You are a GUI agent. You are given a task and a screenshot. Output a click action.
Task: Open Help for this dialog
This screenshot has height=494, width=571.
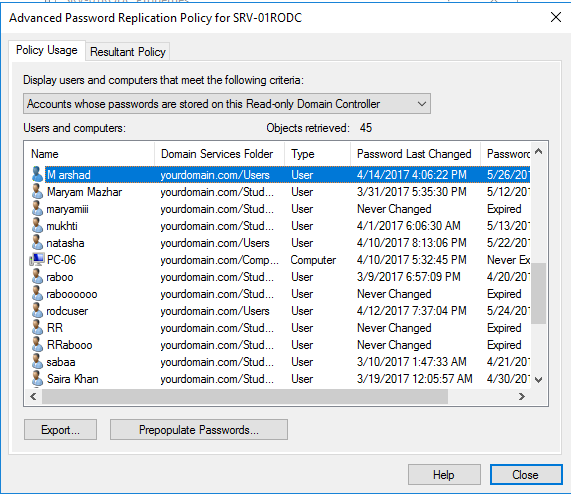point(444,475)
